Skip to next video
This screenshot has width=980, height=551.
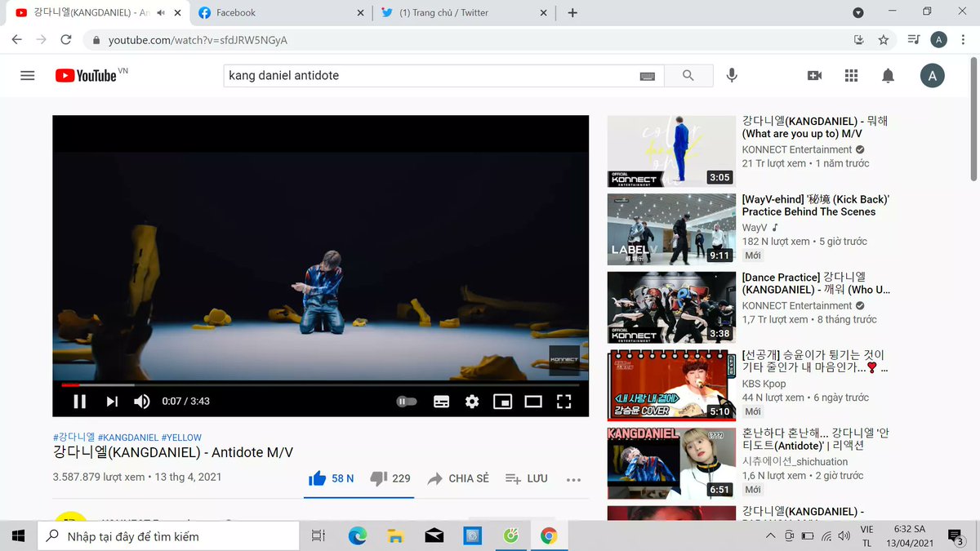click(x=112, y=401)
